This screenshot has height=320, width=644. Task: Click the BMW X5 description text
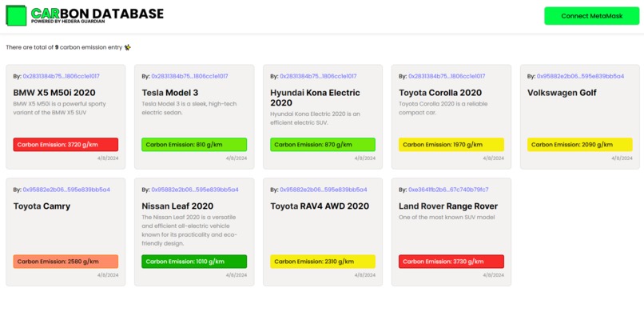[x=60, y=108]
